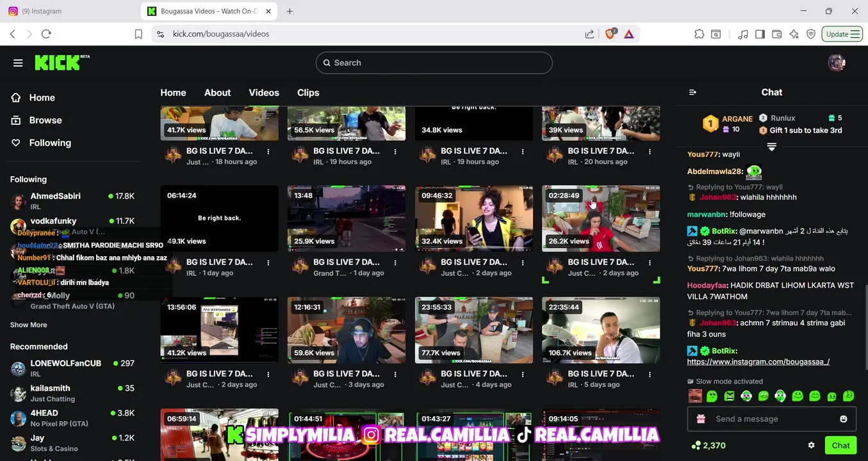This screenshot has width=868, height=461.
Task: Open the bougassaa_ Instagram link
Action: click(758, 362)
